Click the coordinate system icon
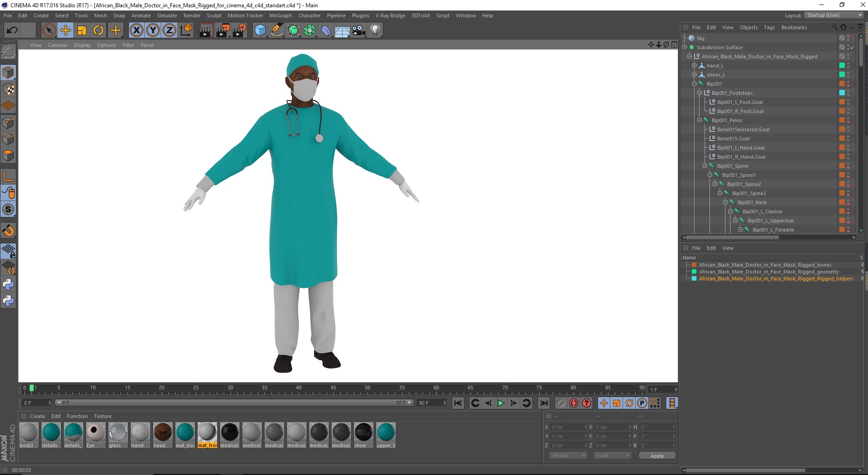This screenshot has height=475, width=868. (x=186, y=31)
